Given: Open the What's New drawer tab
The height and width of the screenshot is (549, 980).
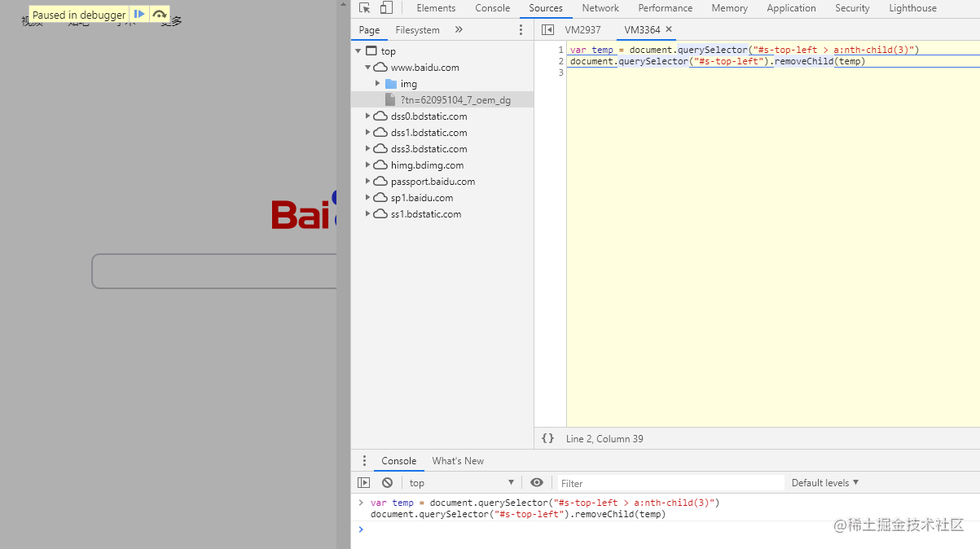Looking at the screenshot, I should click(458, 461).
